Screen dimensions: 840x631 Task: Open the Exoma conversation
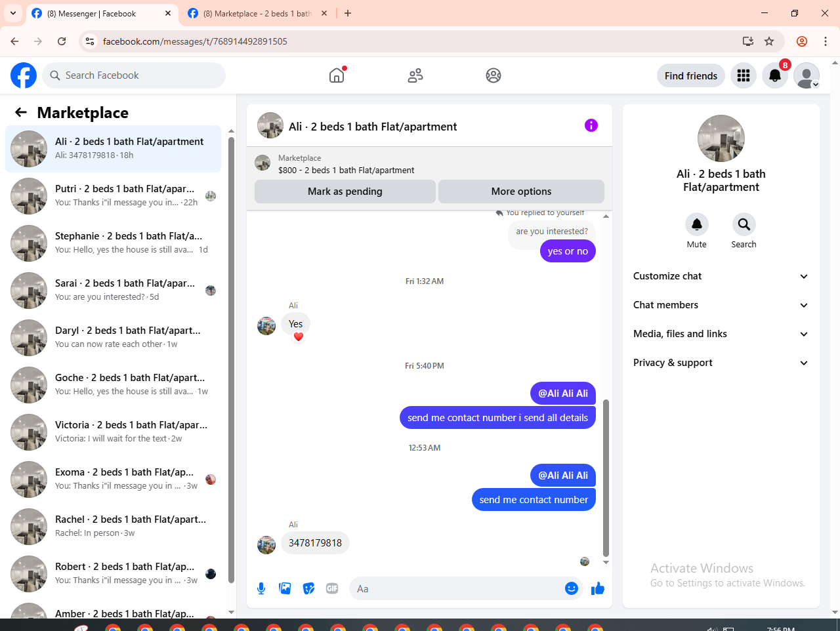(x=114, y=479)
